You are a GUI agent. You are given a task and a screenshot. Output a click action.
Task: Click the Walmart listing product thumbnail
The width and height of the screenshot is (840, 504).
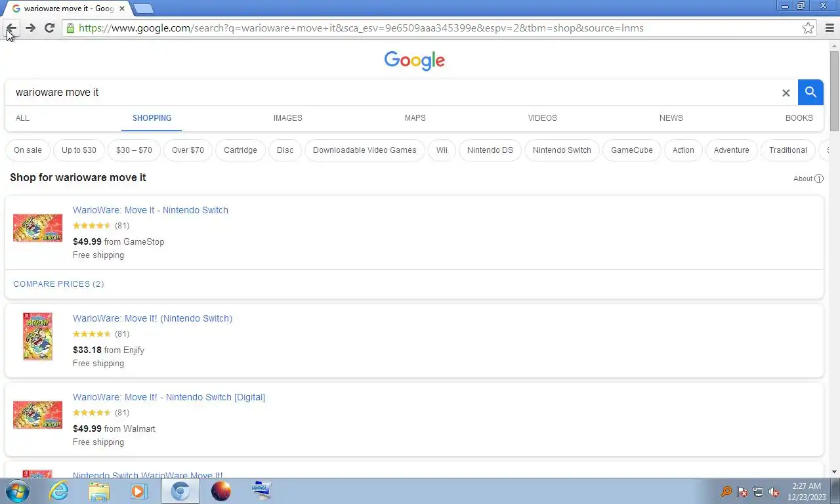(x=37, y=415)
